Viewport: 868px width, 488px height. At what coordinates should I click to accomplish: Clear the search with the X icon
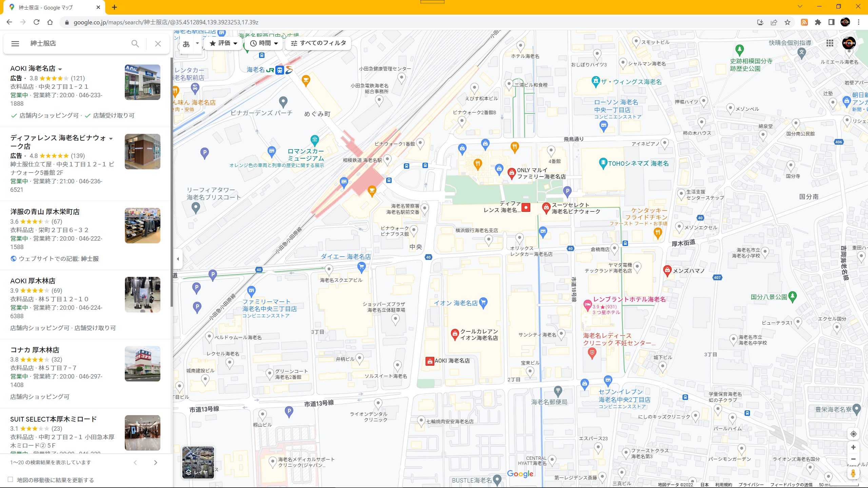158,44
